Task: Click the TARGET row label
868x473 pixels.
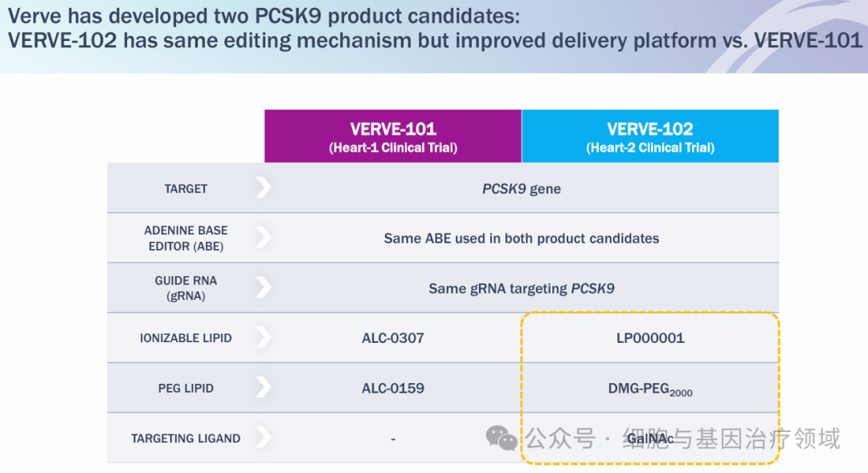Action: [x=186, y=189]
